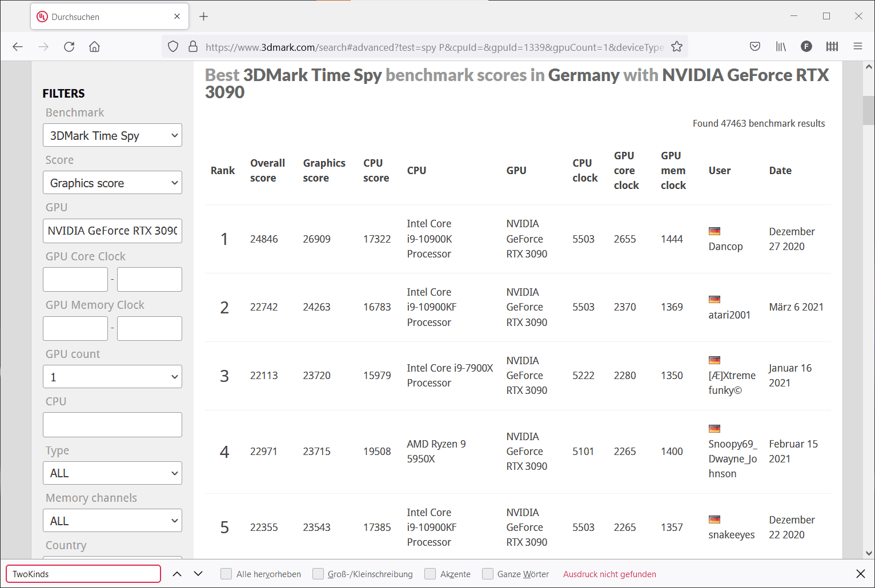The width and height of the screenshot is (875, 588).
Task: Click the GPU mem clock column header
Action: (x=673, y=171)
